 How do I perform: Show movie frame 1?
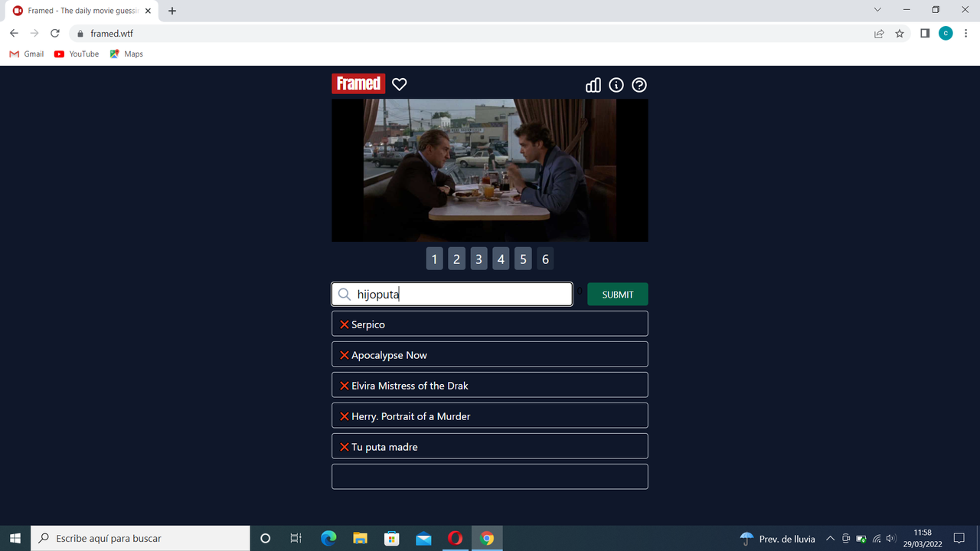point(434,259)
